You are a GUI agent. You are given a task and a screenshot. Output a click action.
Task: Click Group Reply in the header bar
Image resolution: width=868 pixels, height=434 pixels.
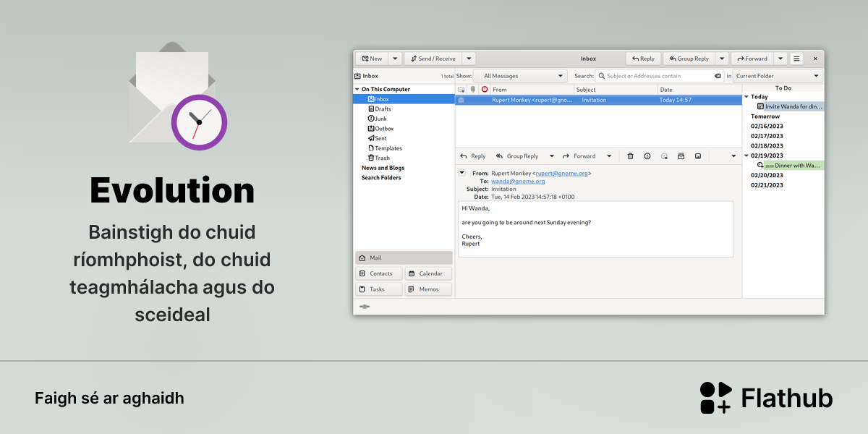coord(689,59)
